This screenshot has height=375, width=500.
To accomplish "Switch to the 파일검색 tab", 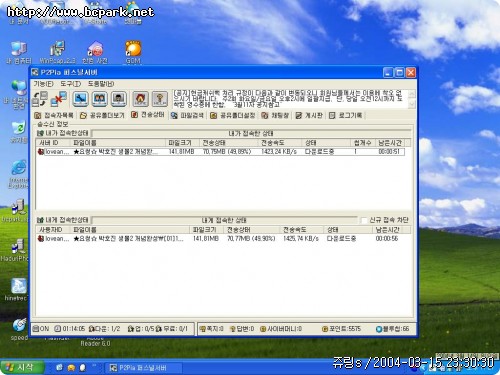I will click(187, 115).
